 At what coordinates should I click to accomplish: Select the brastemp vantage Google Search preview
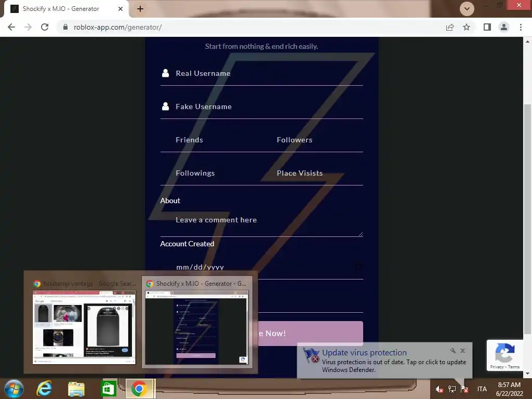pyautogui.click(x=84, y=322)
